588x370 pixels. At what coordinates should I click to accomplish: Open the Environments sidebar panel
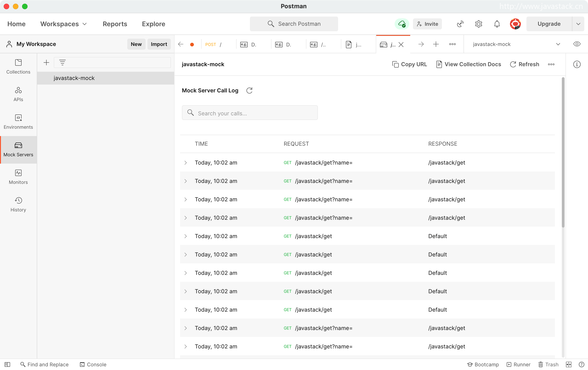coord(18,122)
